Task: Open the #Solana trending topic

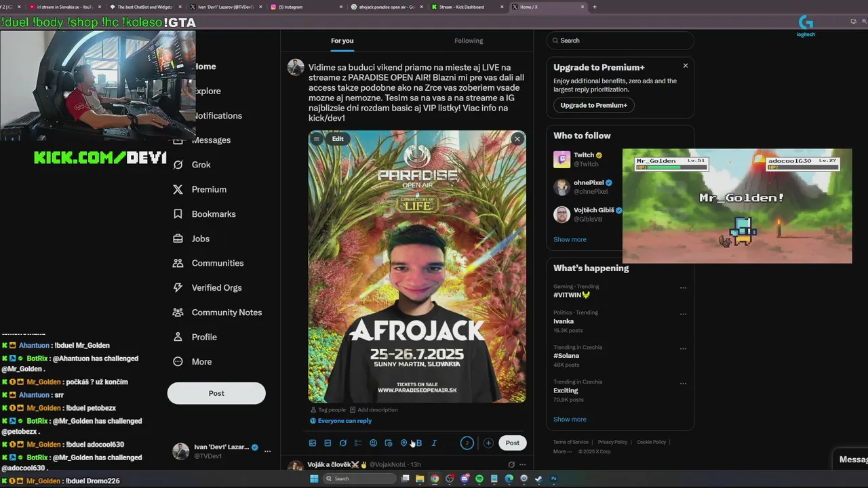Action: [x=566, y=356]
